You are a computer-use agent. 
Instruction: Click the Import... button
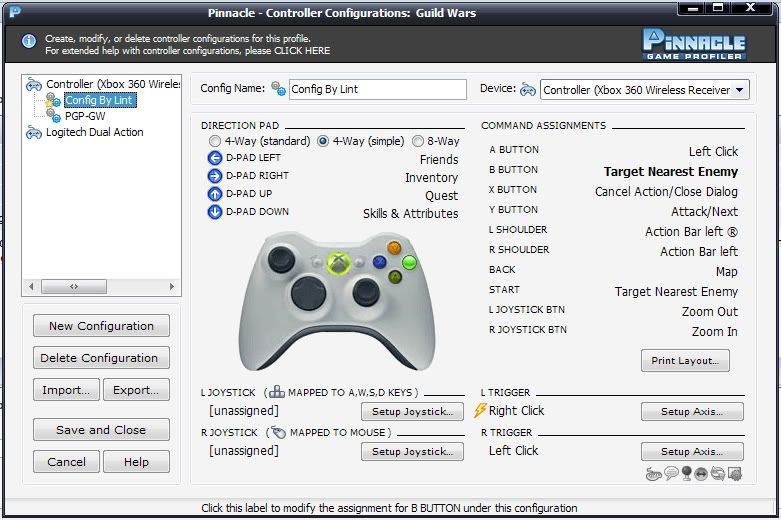click(x=66, y=390)
